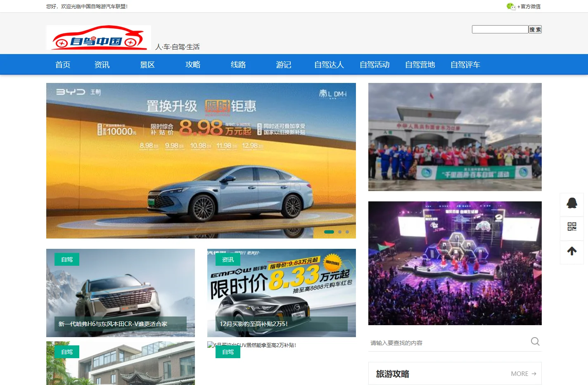Click 自驾 tag on SUV补贴 broken-image card

pyautogui.click(x=228, y=352)
